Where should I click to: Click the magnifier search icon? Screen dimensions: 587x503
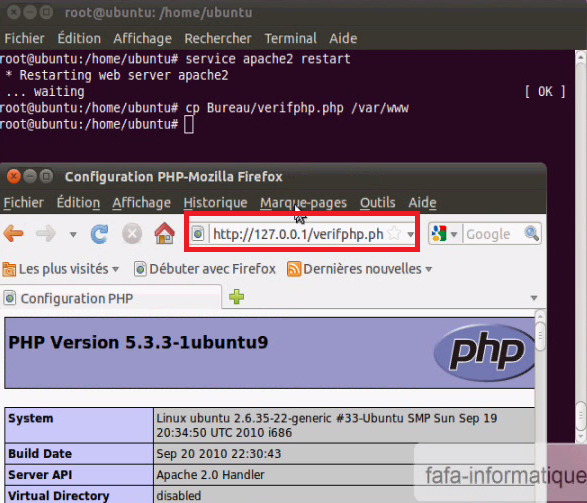pos(532,234)
